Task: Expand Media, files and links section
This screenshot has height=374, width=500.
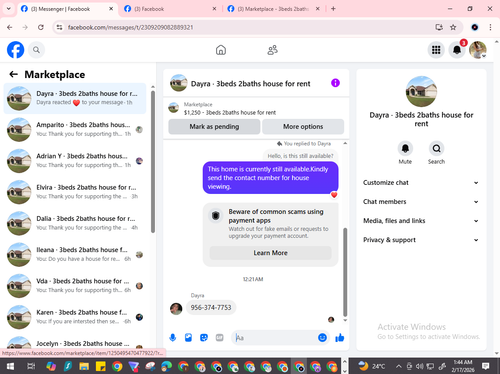Action: 421,221
